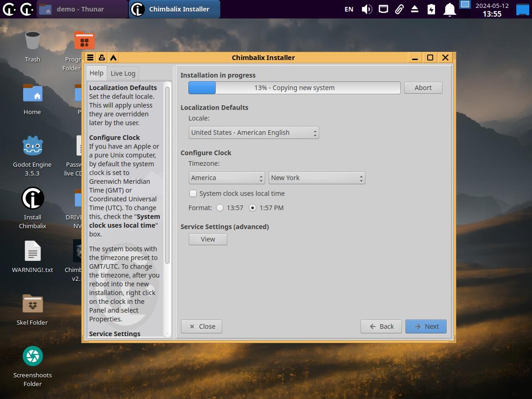Click the Localization Defaults heading in Help panel
Screen dimensions: 532x399
click(x=123, y=88)
